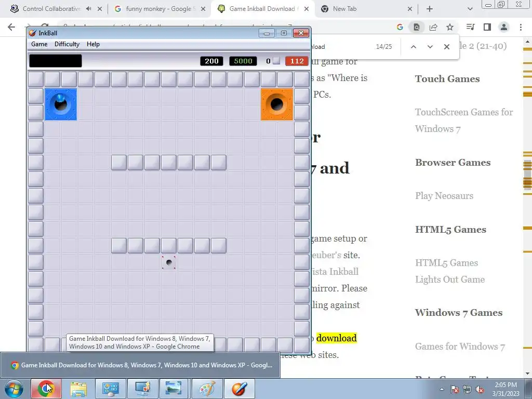Viewport: 532px width, 399px height.
Task: Open Windows 7 Games heading link
Action: [459, 312]
